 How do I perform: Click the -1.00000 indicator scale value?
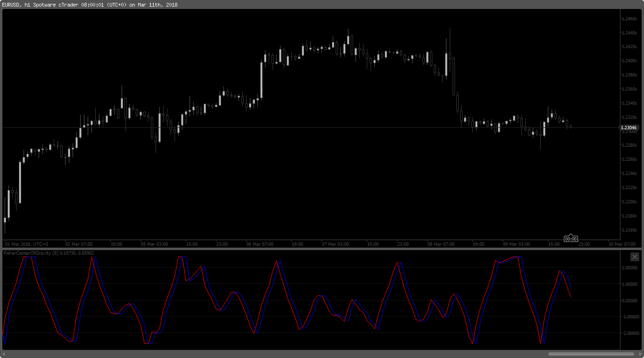(630, 317)
